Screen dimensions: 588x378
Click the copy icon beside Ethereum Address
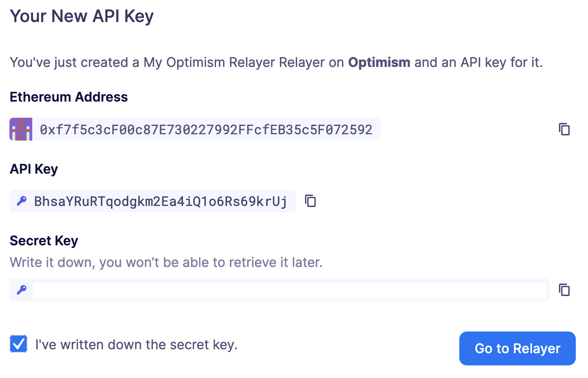[564, 129]
